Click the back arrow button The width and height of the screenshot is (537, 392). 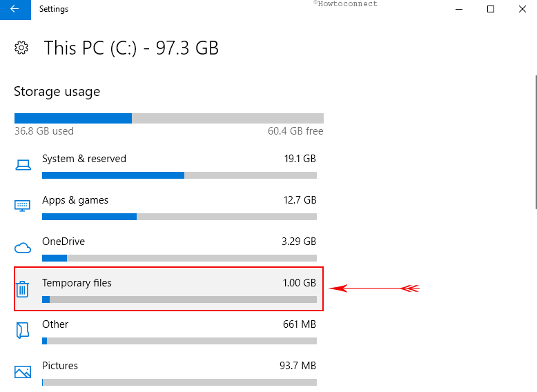pos(15,10)
